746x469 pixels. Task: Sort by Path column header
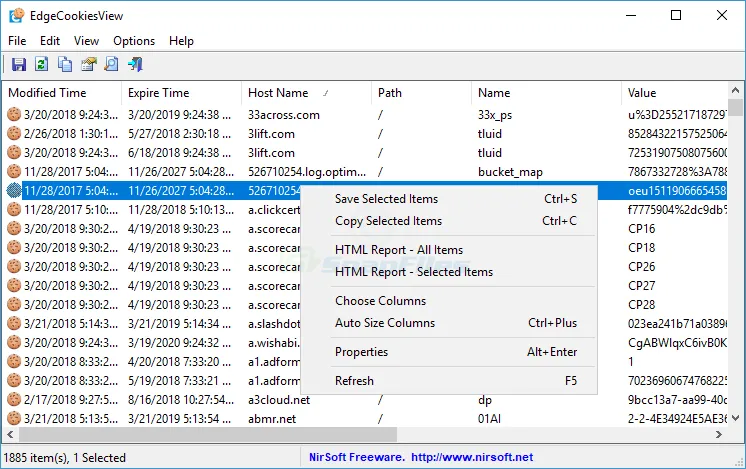(422, 93)
